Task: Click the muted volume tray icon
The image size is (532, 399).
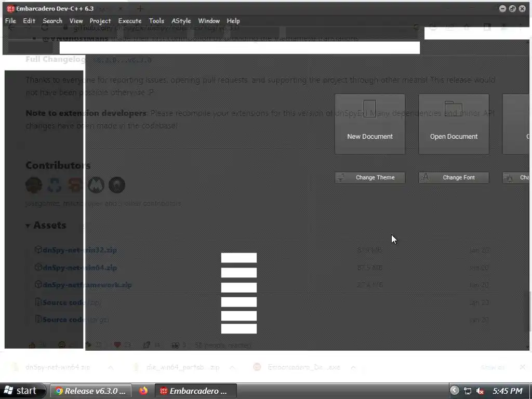Action: [480, 391]
